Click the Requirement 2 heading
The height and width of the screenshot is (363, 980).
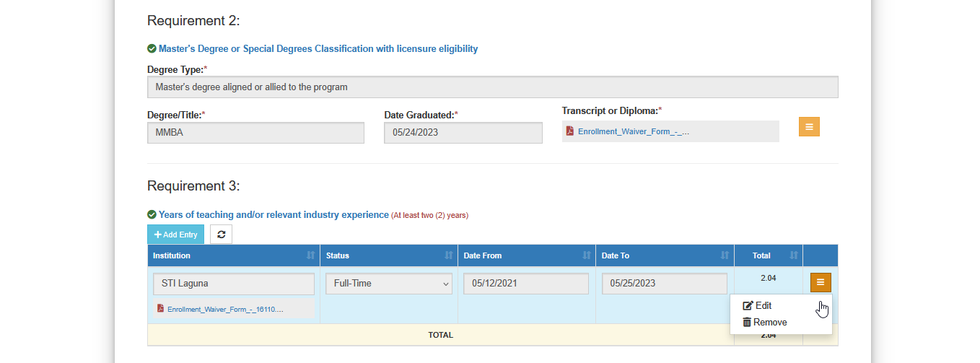pos(193,21)
